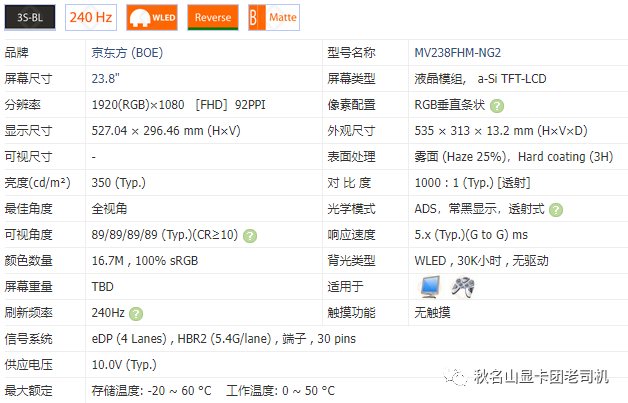
Task: Select contrast ratio 1000 : 1 (Typ.)
Action: pyautogui.click(x=454, y=183)
